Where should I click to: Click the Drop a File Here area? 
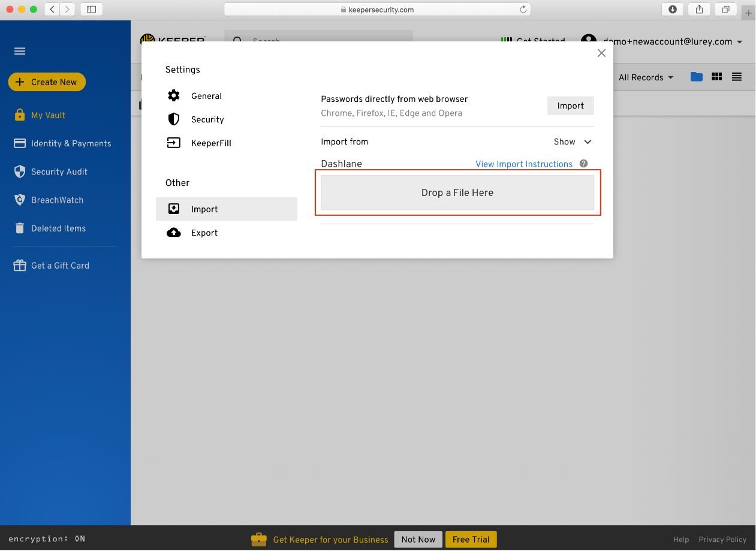coord(457,193)
